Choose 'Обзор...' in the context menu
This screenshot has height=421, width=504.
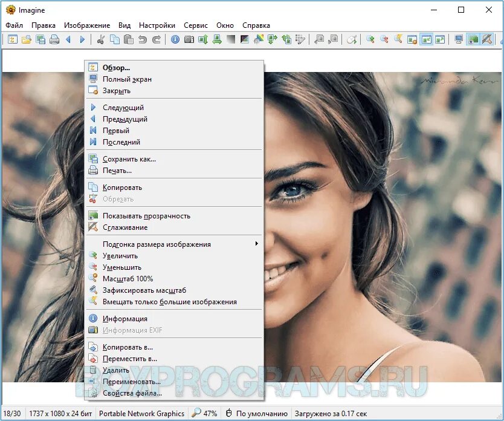pos(174,68)
